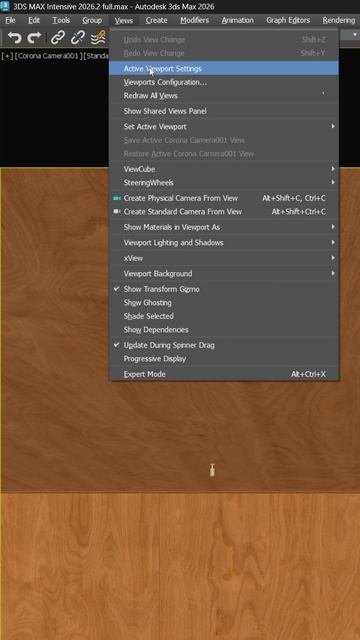This screenshot has width=360, height=640.
Task: Enable Progressive Display option
Action: (224, 358)
